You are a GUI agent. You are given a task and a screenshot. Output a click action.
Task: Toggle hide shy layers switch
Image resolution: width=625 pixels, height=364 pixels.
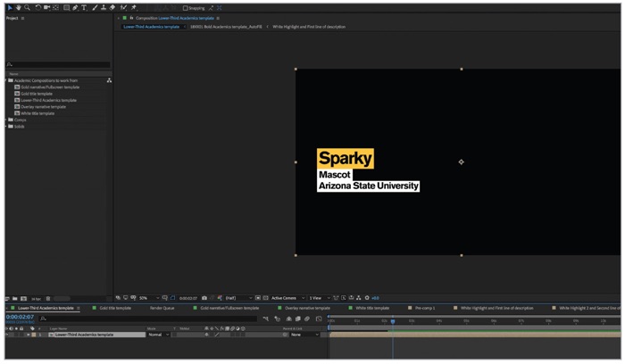(289, 318)
